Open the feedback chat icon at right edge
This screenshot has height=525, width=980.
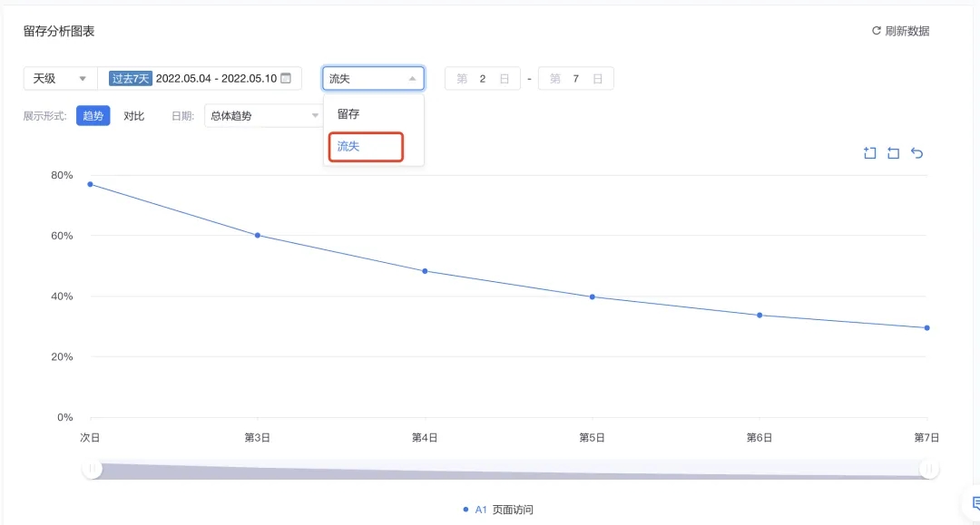point(971,501)
